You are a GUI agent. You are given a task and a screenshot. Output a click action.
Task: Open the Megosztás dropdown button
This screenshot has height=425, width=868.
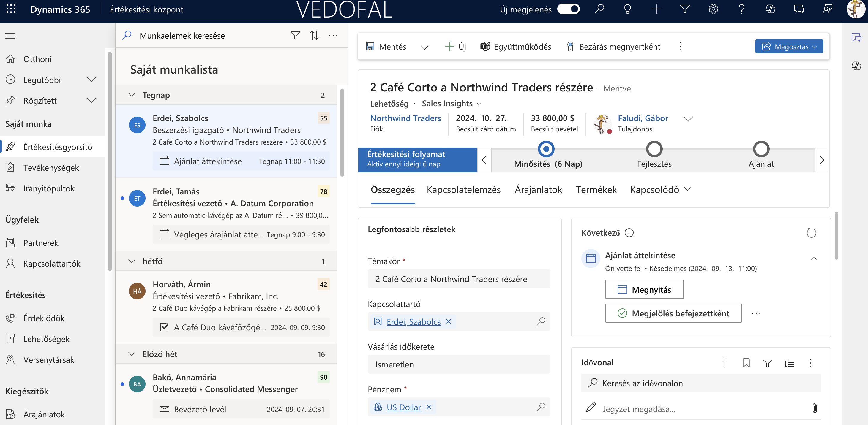click(789, 47)
